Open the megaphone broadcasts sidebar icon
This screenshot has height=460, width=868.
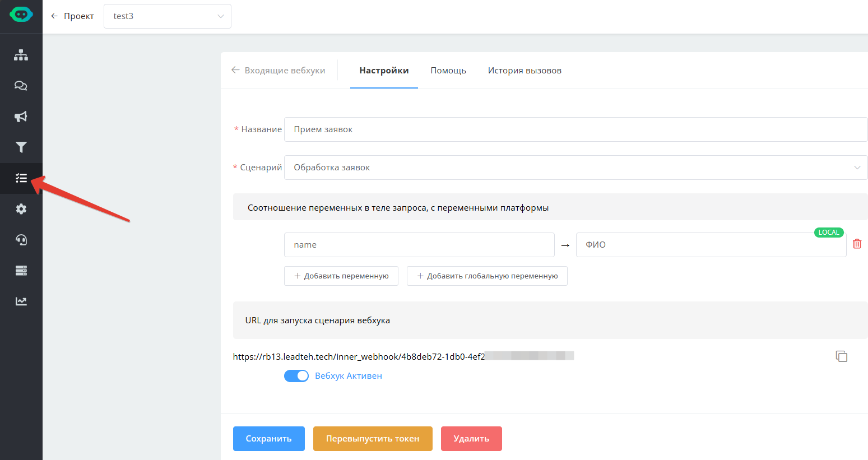[x=21, y=117]
